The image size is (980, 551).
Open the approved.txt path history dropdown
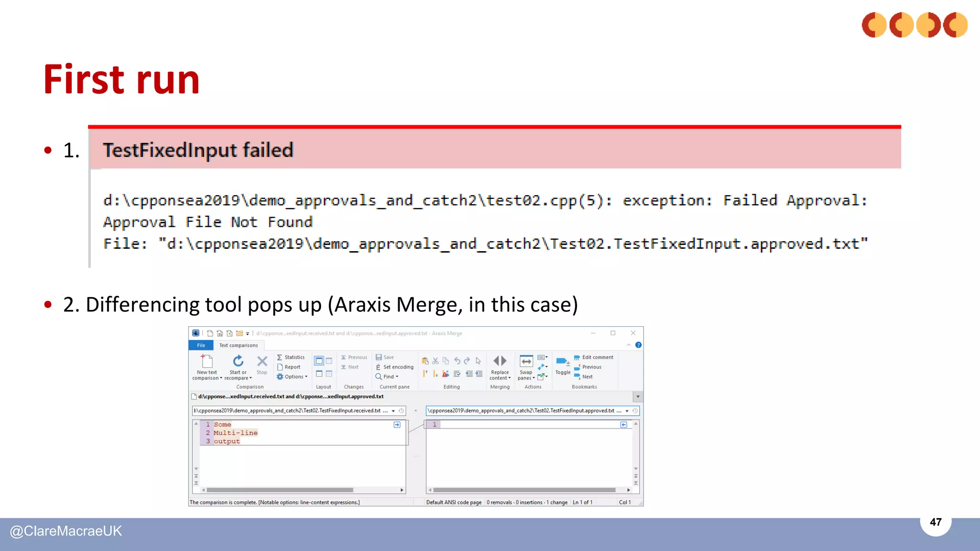point(627,411)
